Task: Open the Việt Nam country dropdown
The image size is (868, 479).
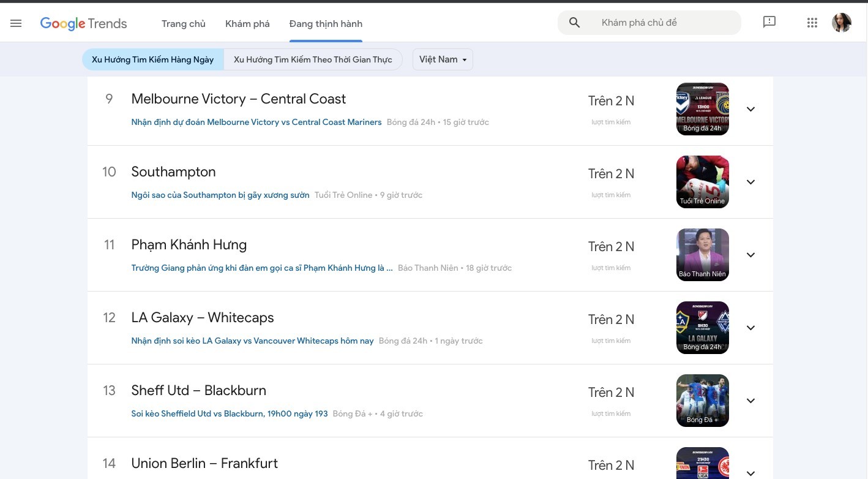Action: (x=443, y=59)
